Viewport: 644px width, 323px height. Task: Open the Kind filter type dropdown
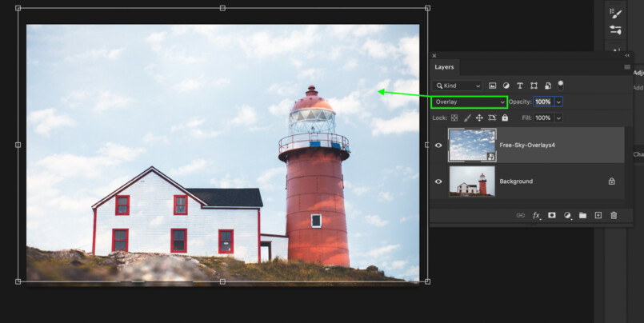click(x=458, y=86)
